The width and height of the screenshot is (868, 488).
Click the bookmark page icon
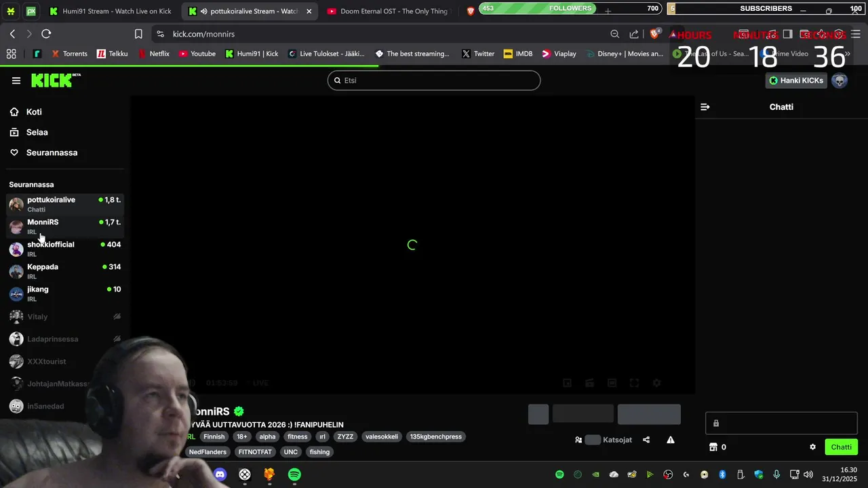tap(138, 34)
